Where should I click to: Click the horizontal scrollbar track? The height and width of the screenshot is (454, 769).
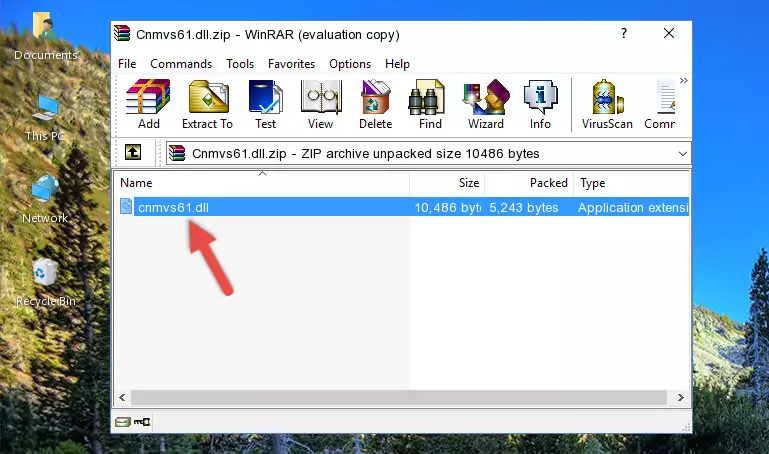click(399, 398)
